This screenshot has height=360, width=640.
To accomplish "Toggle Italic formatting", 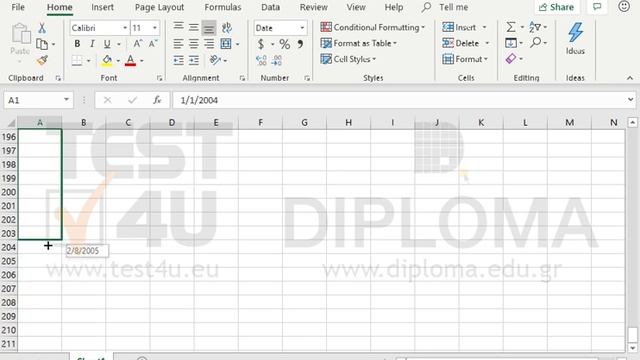I will [92, 44].
